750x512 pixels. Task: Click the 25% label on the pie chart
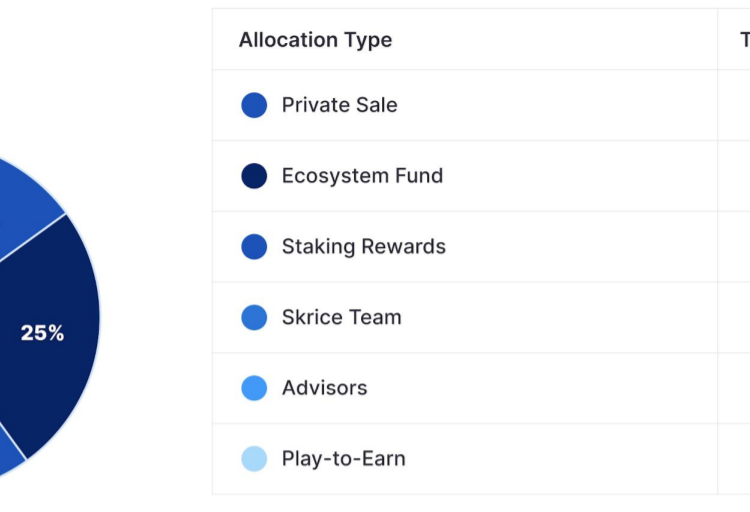42,333
